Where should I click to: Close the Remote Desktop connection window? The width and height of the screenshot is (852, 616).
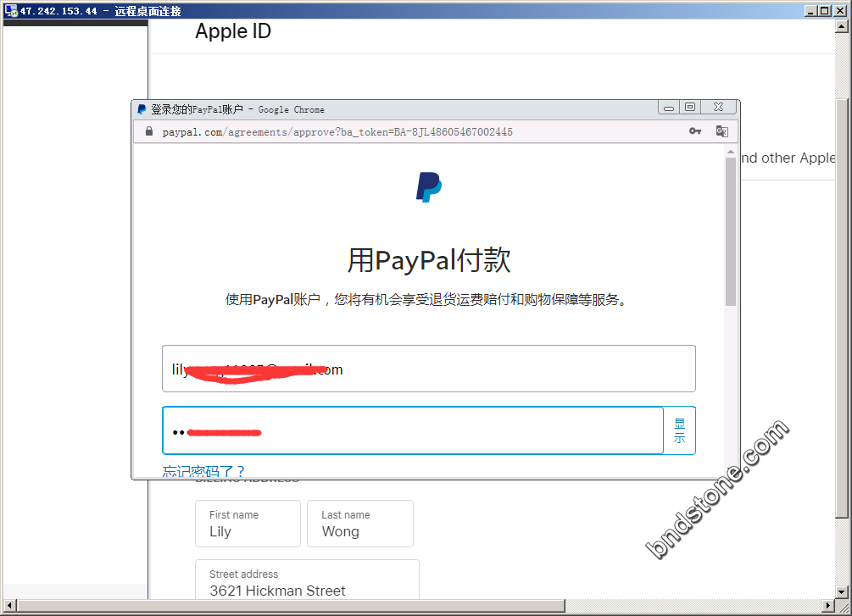click(x=839, y=11)
